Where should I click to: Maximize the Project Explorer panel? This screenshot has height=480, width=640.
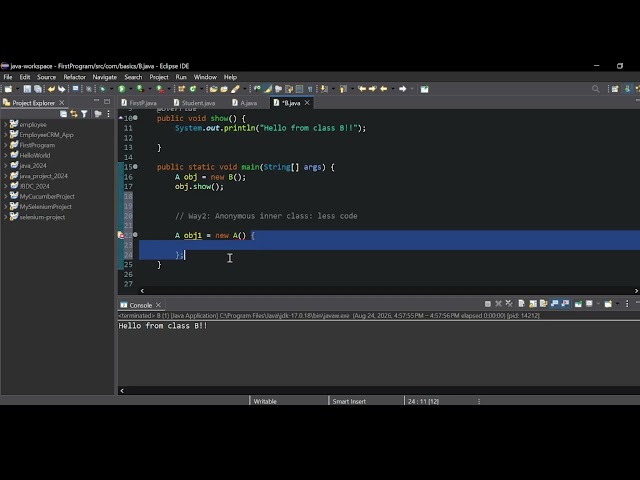[x=107, y=101]
